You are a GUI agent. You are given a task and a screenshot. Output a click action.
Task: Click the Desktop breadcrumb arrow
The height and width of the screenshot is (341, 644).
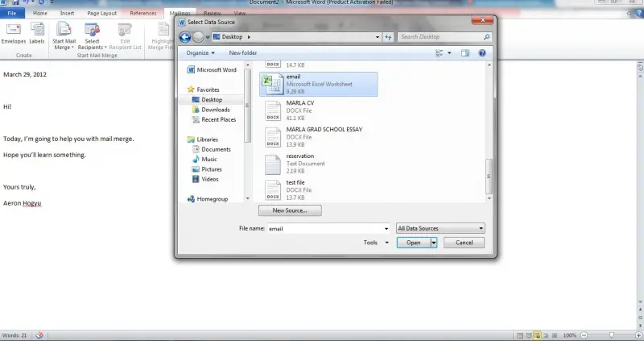click(249, 37)
